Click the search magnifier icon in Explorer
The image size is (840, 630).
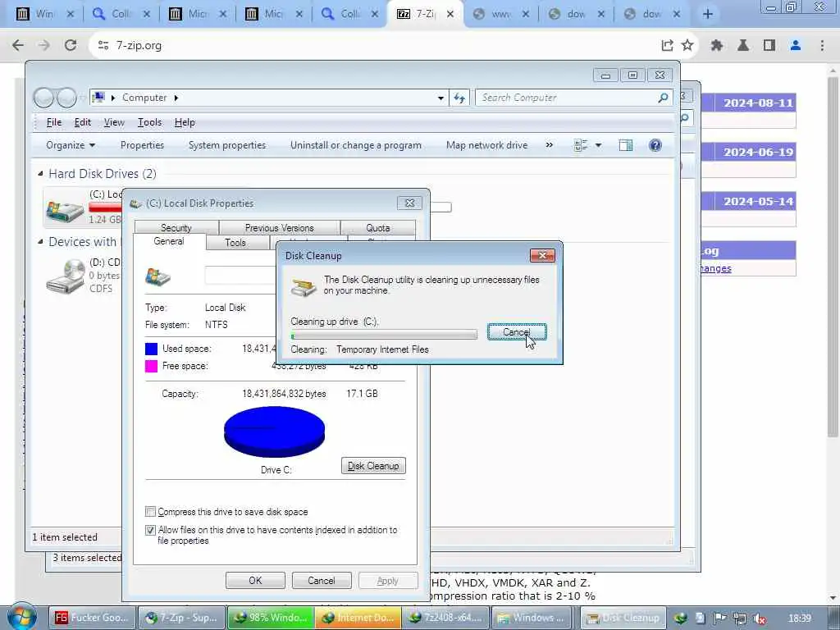663,98
